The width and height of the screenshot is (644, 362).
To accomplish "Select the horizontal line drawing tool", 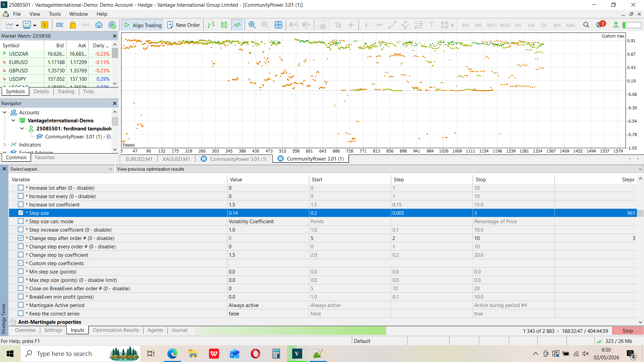I will (379, 25).
